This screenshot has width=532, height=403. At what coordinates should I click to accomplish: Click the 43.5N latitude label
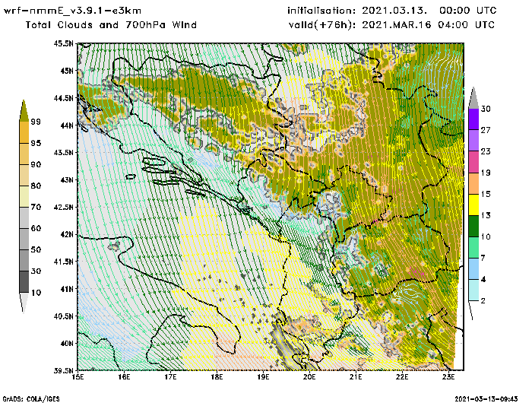63,152
